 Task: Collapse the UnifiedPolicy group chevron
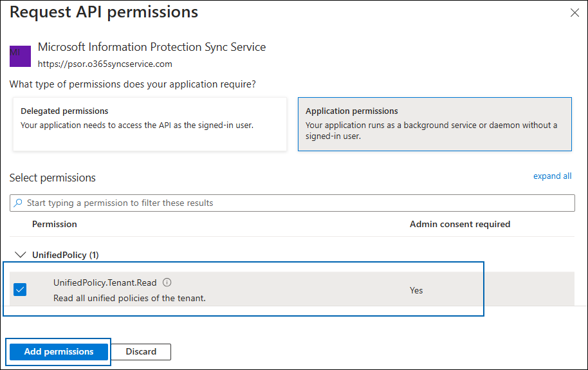pyautogui.click(x=19, y=255)
